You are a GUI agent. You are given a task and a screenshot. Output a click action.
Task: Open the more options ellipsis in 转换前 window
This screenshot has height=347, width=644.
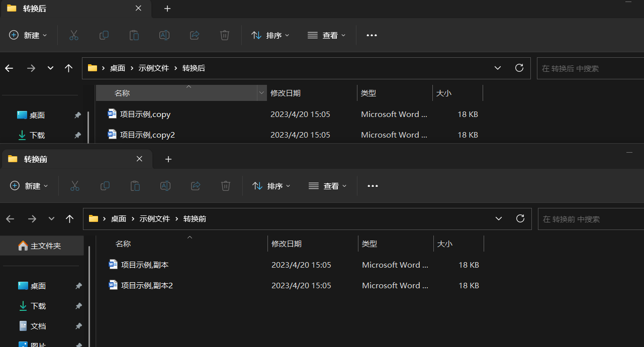point(373,186)
